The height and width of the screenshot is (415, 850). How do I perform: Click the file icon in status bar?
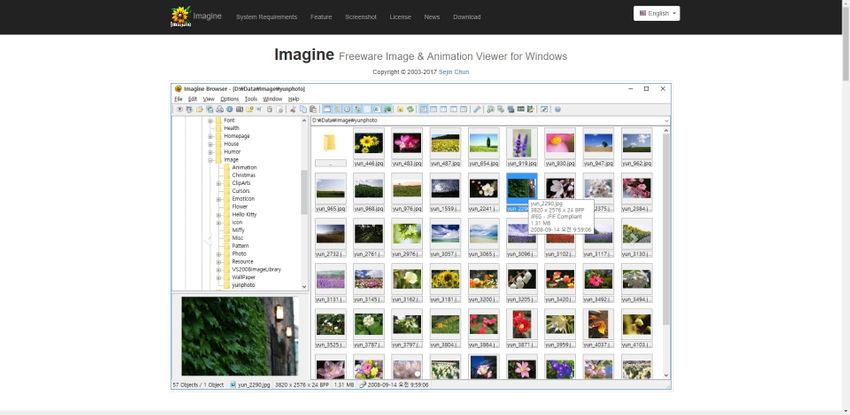click(x=234, y=384)
